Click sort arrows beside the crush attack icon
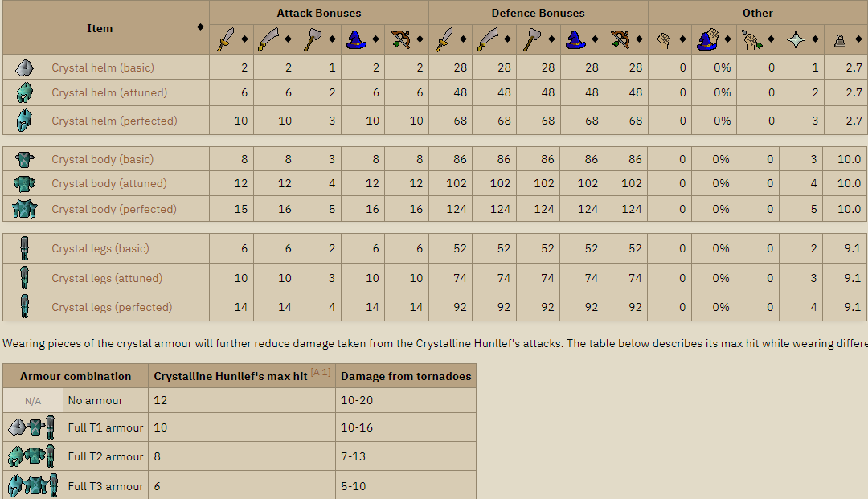 click(332, 39)
